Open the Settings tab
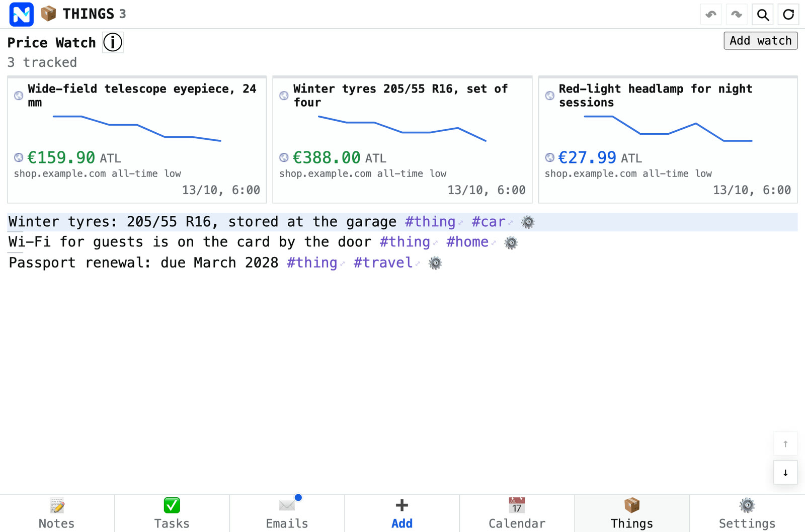805x532 pixels. [747, 513]
